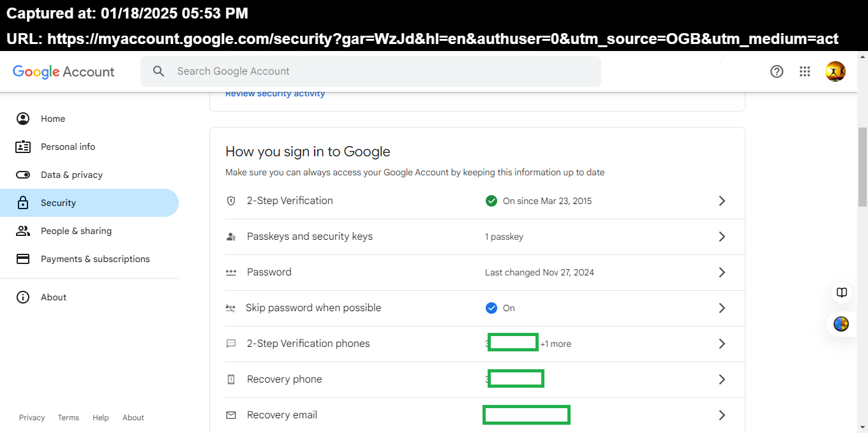The width and height of the screenshot is (868, 433).
Task: Click the search magnifier icon
Action: [x=159, y=71]
